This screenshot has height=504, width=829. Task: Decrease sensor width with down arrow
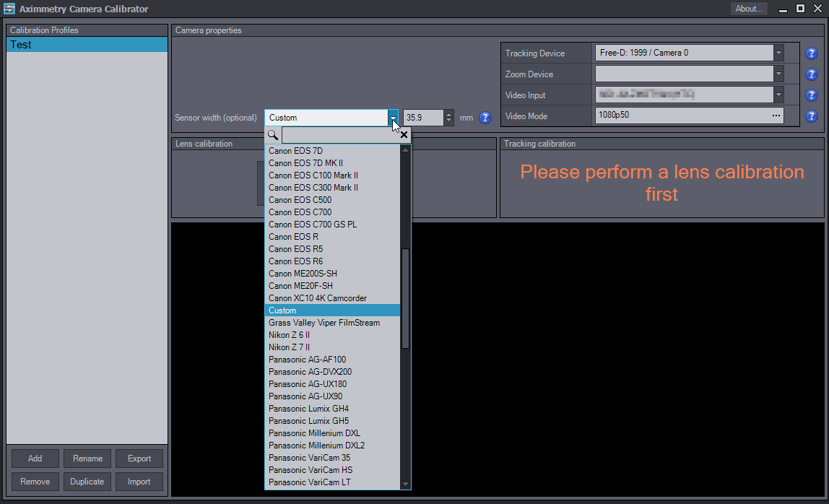pyautogui.click(x=449, y=121)
